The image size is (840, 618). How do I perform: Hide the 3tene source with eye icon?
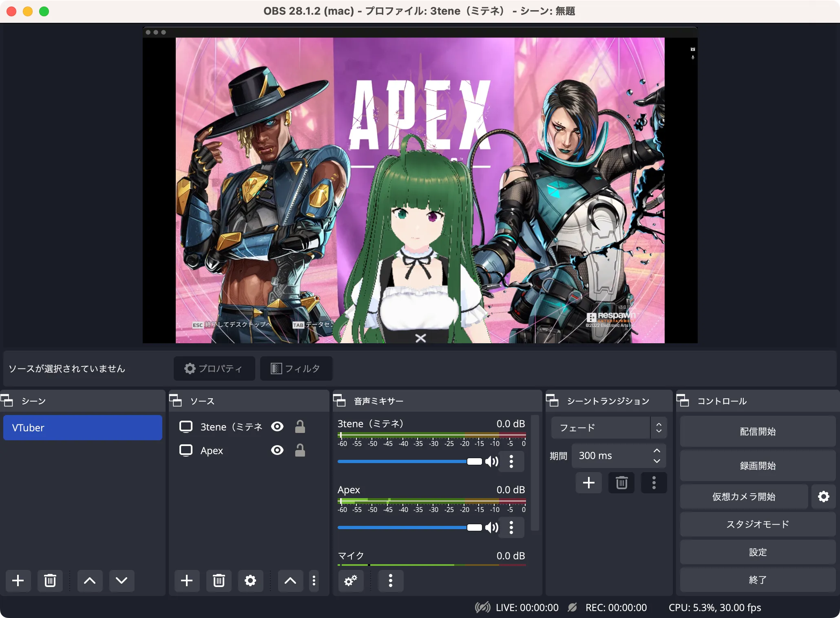click(277, 427)
